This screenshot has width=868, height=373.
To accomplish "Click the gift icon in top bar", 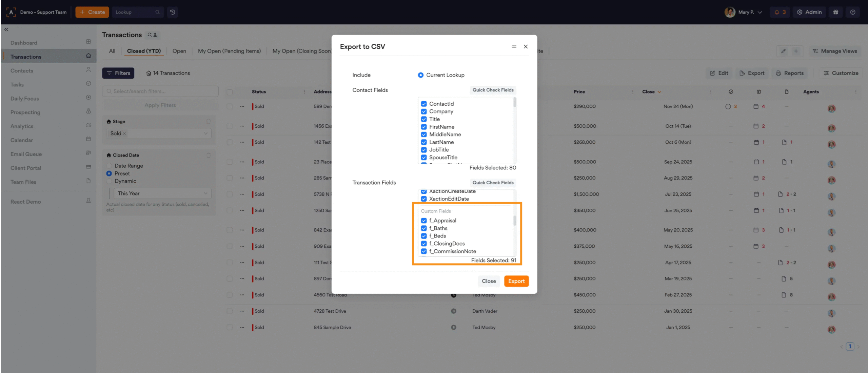I will click(835, 12).
